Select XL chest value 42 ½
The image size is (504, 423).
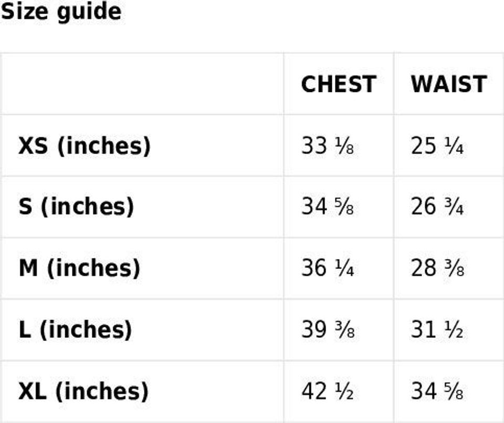pyautogui.click(x=328, y=391)
